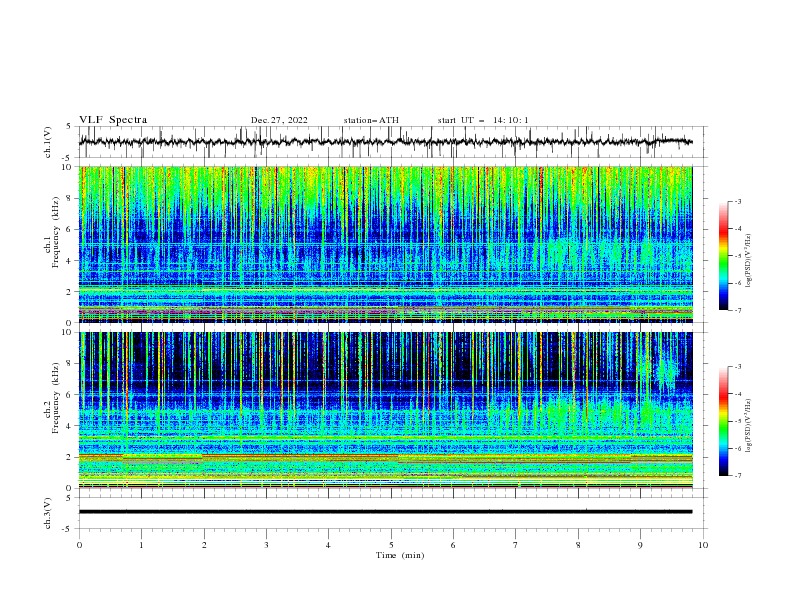
Task: Click the "6" kHz tick of ch.2 spectrogram
Action: [70, 394]
